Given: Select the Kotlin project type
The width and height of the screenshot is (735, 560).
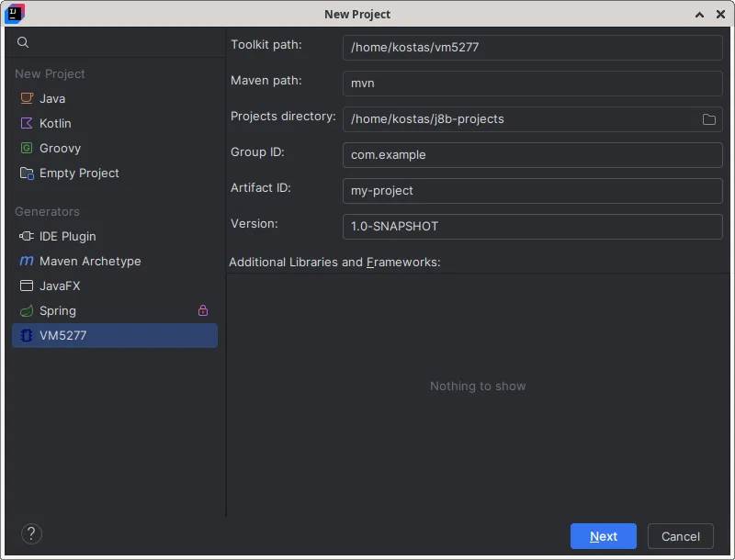Looking at the screenshot, I should point(115,123).
